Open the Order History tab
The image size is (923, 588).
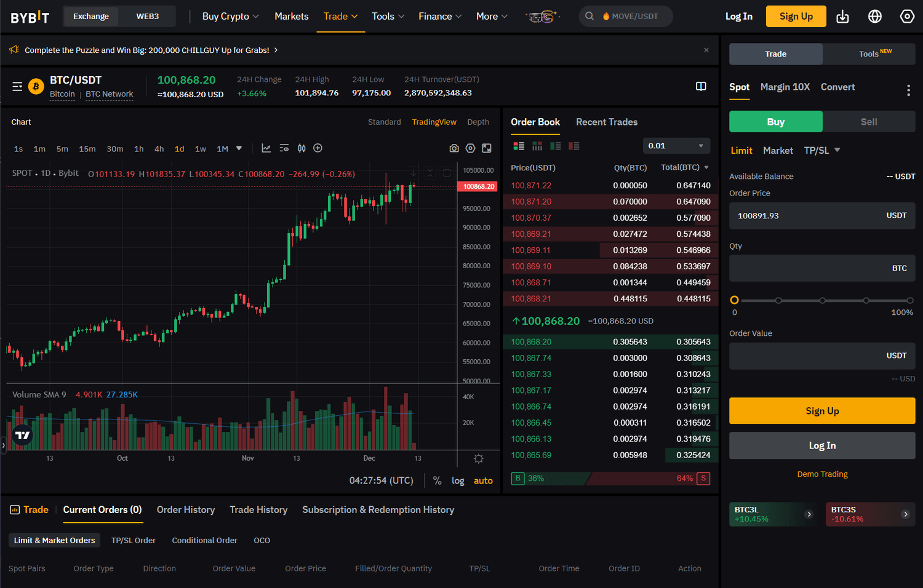[x=186, y=510]
